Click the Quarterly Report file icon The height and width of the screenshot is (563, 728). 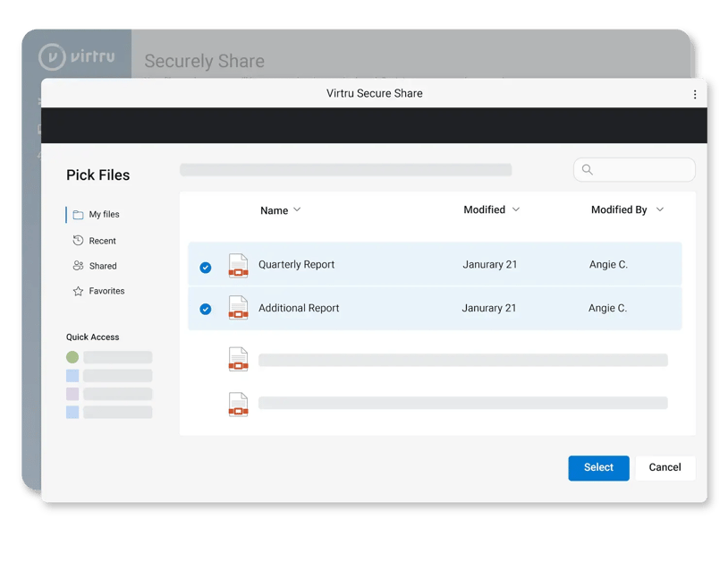click(x=238, y=266)
